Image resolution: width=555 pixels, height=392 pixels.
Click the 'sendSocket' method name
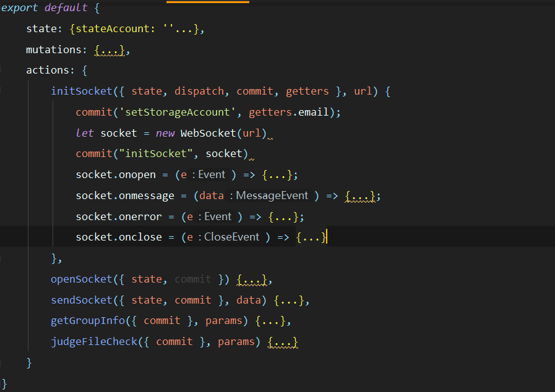(82, 300)
